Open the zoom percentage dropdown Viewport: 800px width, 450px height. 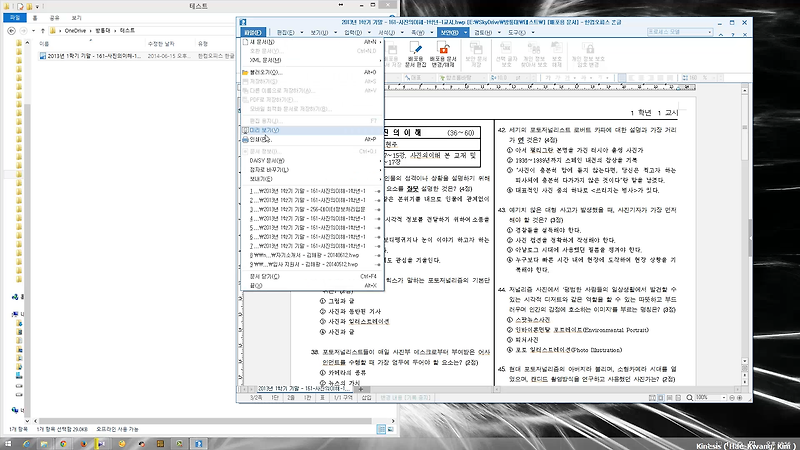[x=723, y=397]
